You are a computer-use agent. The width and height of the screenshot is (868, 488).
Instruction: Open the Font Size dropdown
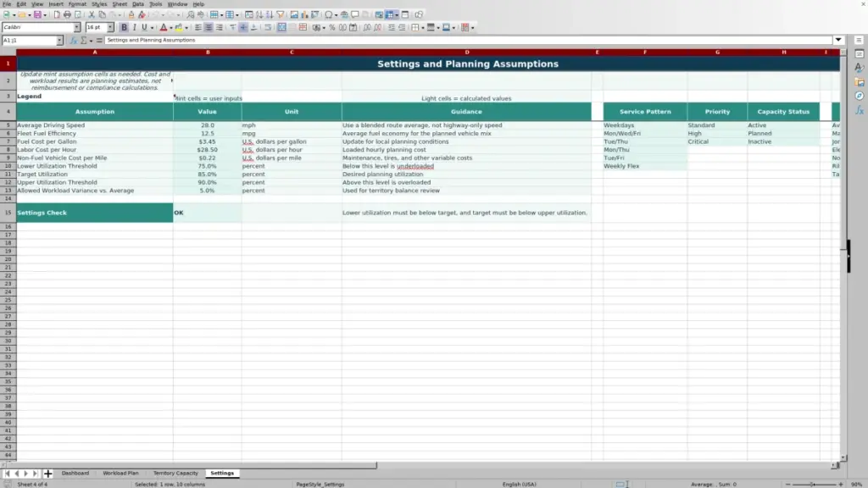pyautogui.click(x=110, y=27)
